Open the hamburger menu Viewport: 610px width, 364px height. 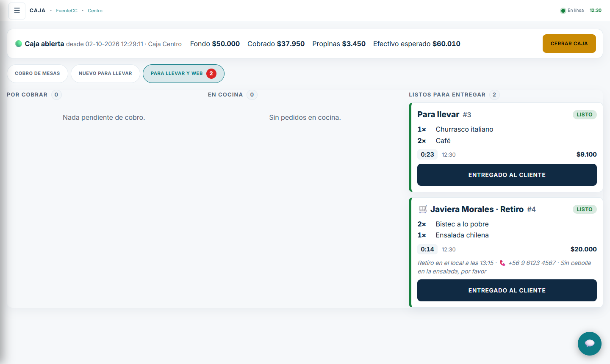pyautogui.click(x=17, y=11)
